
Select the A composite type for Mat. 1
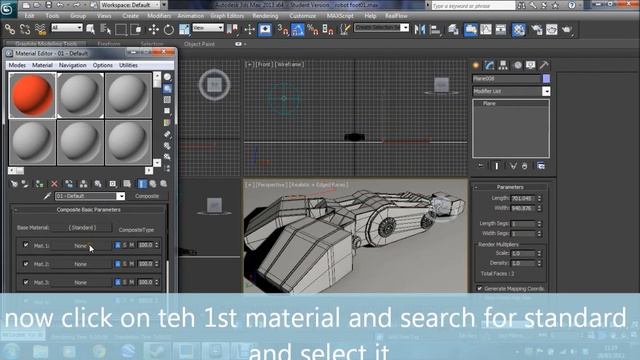[118, 245]
